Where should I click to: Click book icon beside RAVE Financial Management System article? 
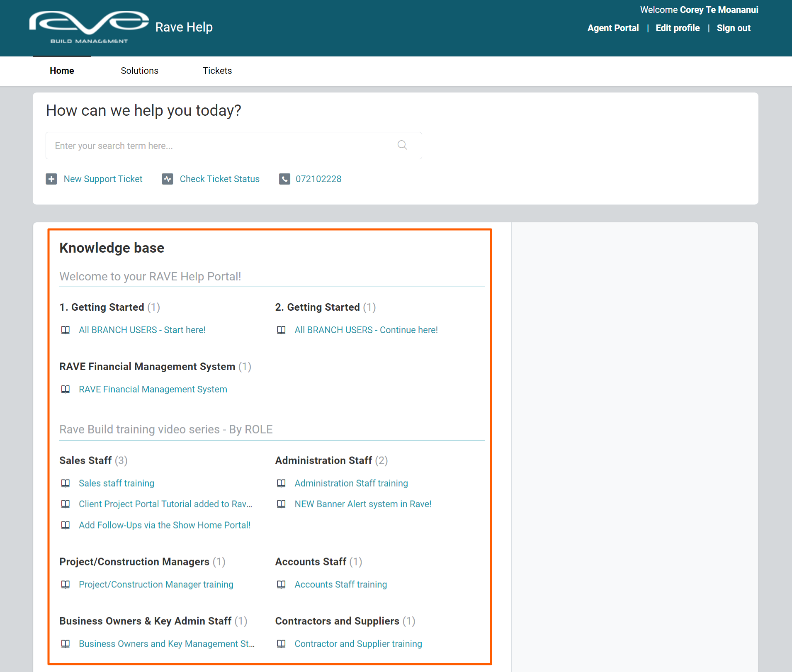click(x=66, y=390)
